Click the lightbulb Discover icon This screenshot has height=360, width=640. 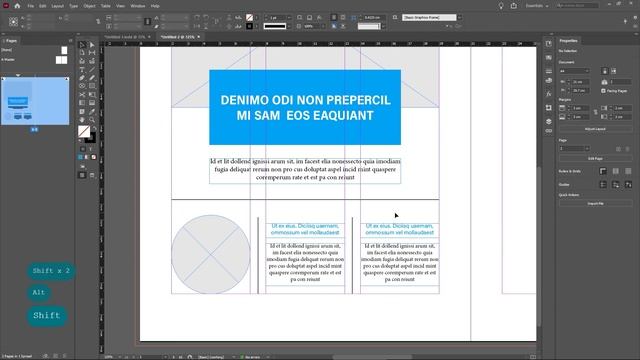pos(501,6)
